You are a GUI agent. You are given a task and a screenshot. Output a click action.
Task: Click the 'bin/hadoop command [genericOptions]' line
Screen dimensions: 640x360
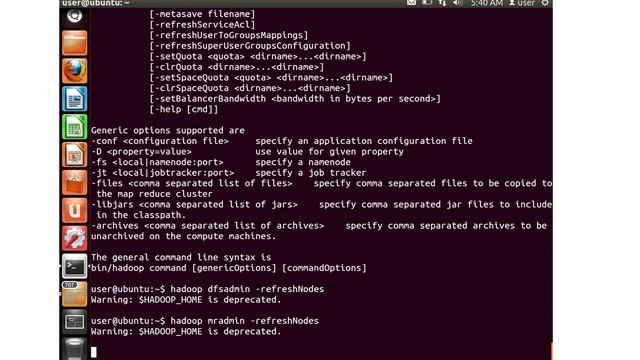pos(229,268)
